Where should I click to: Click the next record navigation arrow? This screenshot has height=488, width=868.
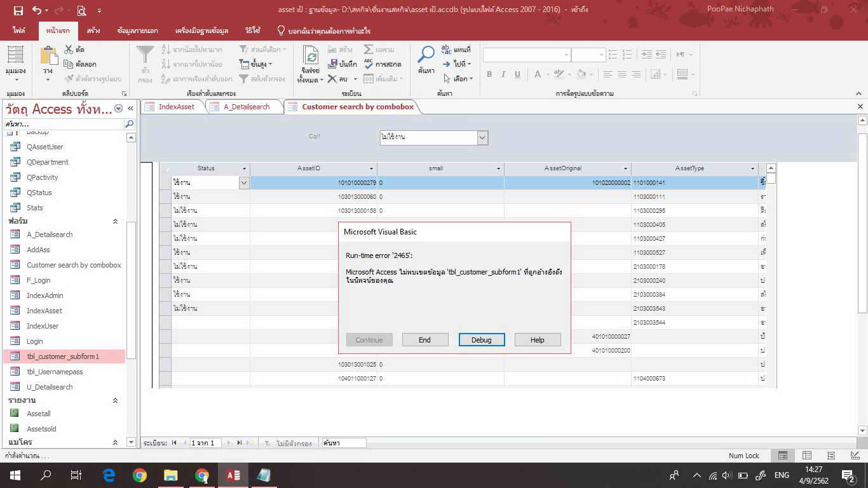pos(228,443)
